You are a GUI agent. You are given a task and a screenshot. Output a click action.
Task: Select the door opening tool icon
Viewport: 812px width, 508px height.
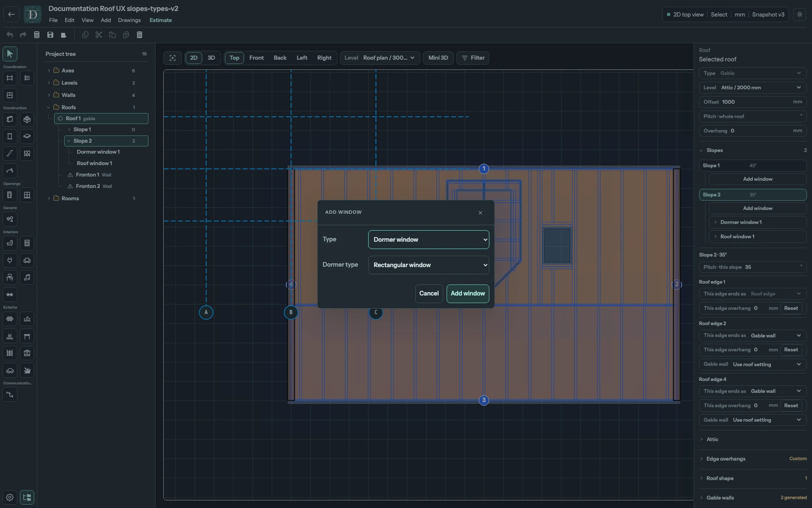[10, 195]
